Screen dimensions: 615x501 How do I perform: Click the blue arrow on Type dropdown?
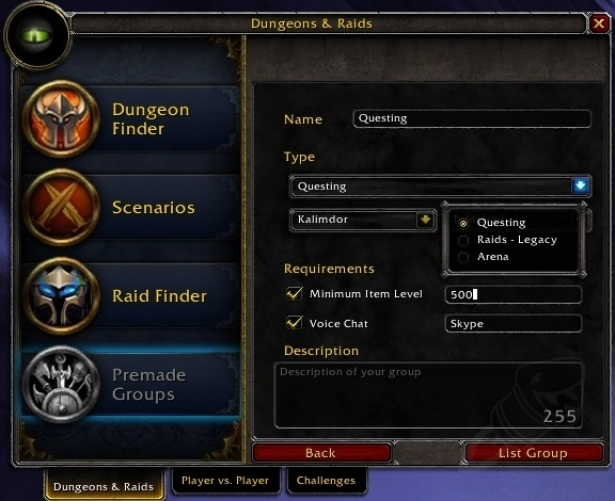[x=580, y=186]
